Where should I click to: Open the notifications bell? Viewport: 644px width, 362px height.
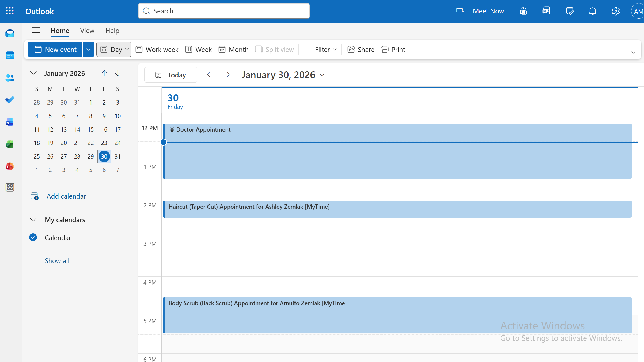click(x=593, y=11)
